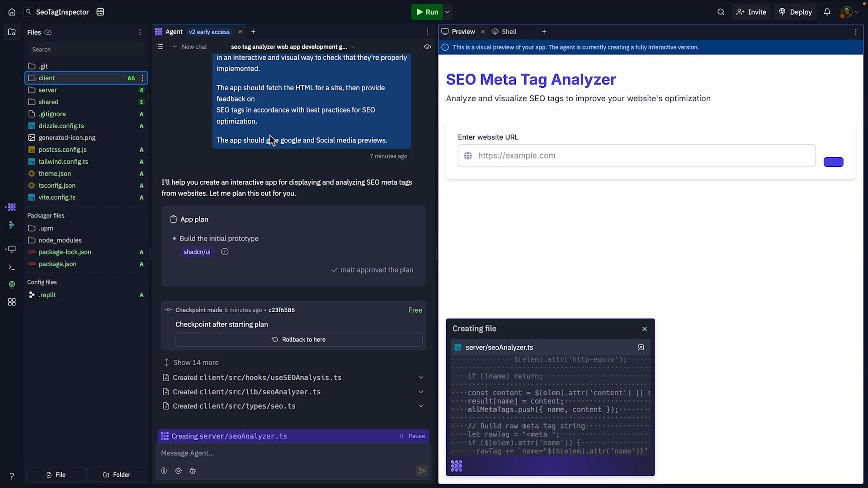Image resolution: width=868 pixels, height=488 pixels.
Task: Open the chat history list icon
Action: (160, 47)
